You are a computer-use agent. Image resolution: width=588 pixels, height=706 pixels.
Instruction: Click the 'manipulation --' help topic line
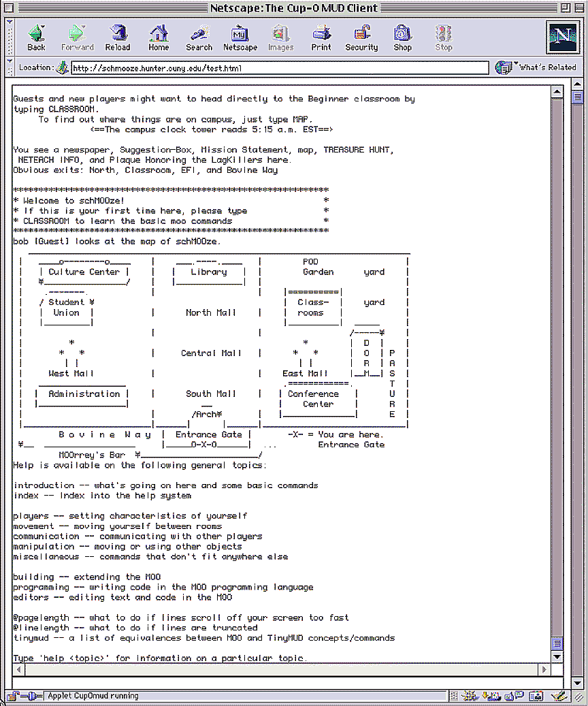[x=127, y=547]
